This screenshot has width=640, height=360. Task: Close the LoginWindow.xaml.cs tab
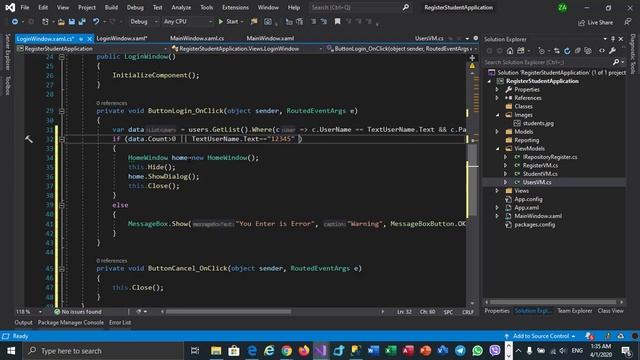[x=89, y=39]
